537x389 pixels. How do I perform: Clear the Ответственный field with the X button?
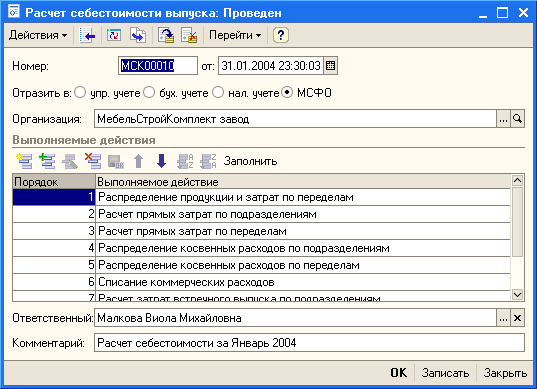(x=517, y=318)
